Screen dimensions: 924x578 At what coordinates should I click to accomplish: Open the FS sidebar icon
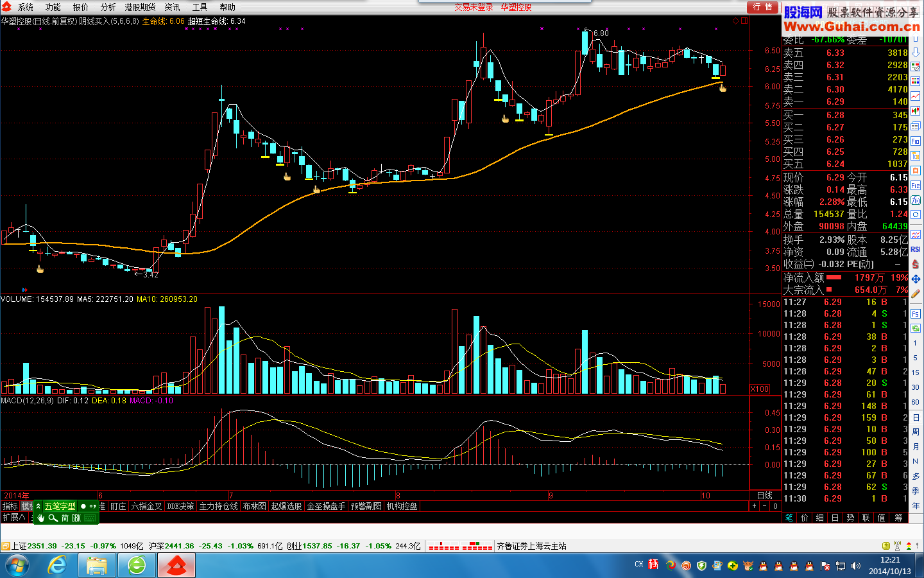click(916, 313)
